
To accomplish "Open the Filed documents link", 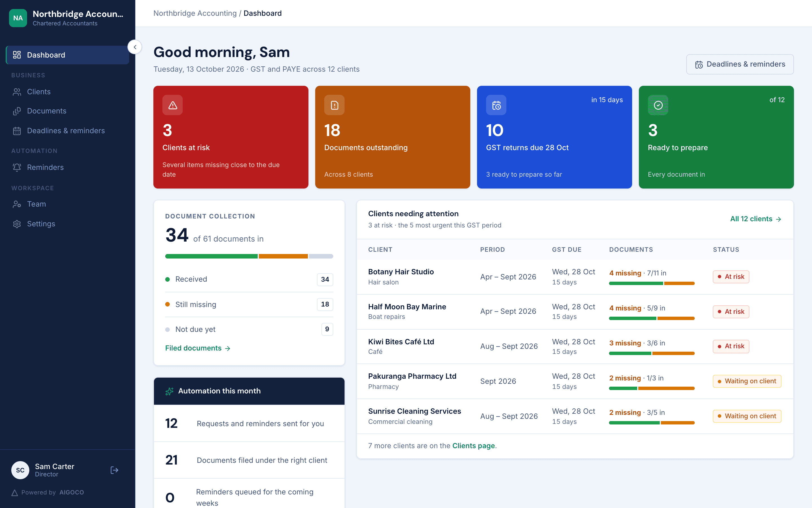I will coord(198,348).
